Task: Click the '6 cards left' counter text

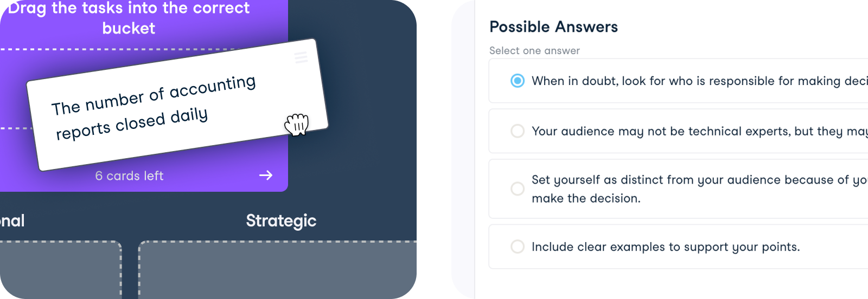Action: click(x=129, y=175)
